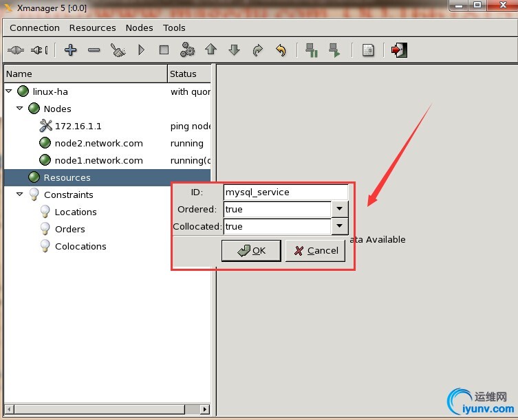The image size is (518, 420).
Task: Click Locations light bulb icon
Action: [45, 211]
